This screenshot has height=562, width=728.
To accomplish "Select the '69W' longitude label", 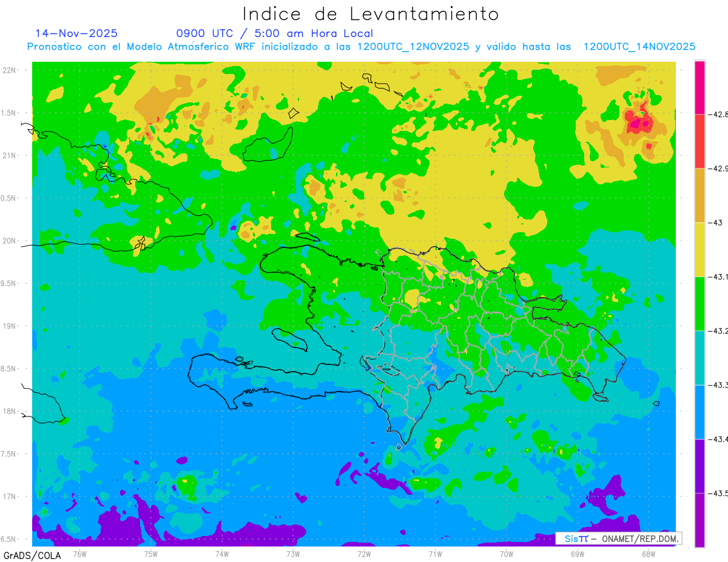I will pyautogui.click(x=578, y=554).
